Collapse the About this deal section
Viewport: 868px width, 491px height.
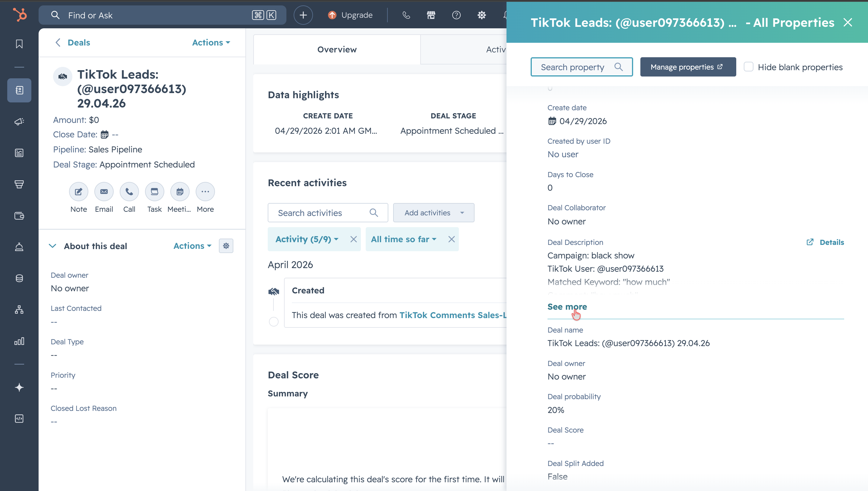[x=52, y=246]
